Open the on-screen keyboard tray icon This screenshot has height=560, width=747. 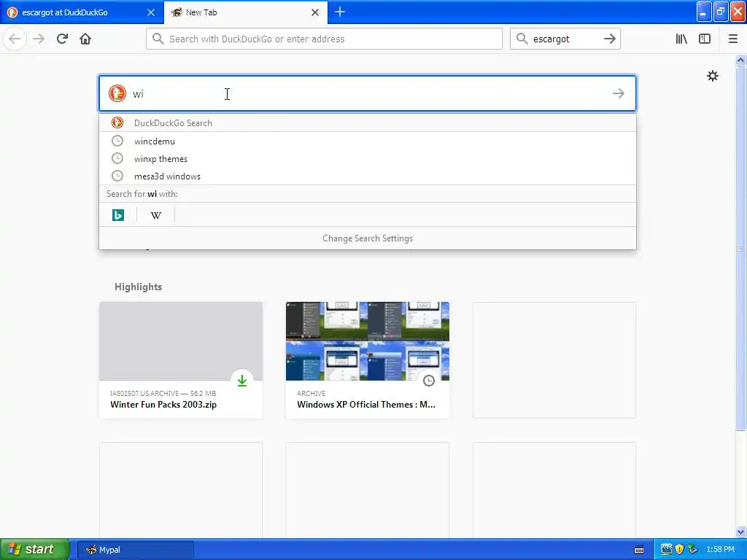tap(639, 550)
